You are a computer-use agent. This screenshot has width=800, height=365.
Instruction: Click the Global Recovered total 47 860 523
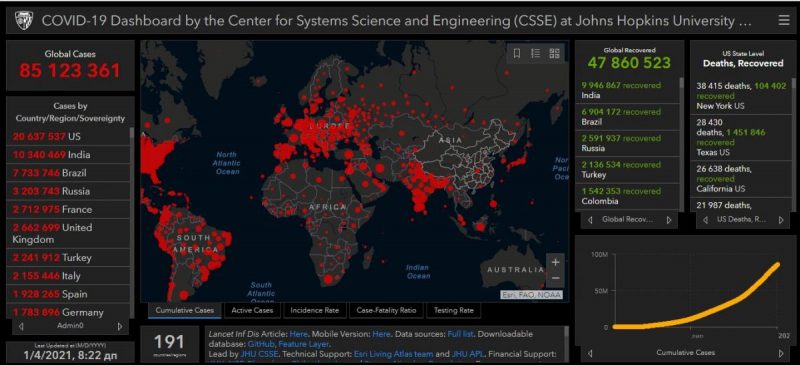pos(629,63)
